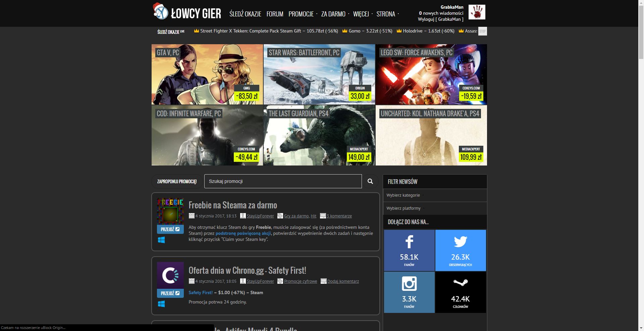Open the Freebie na Steama za darmo article
Viewport: 644px width, 331px height.
(233, 205)
